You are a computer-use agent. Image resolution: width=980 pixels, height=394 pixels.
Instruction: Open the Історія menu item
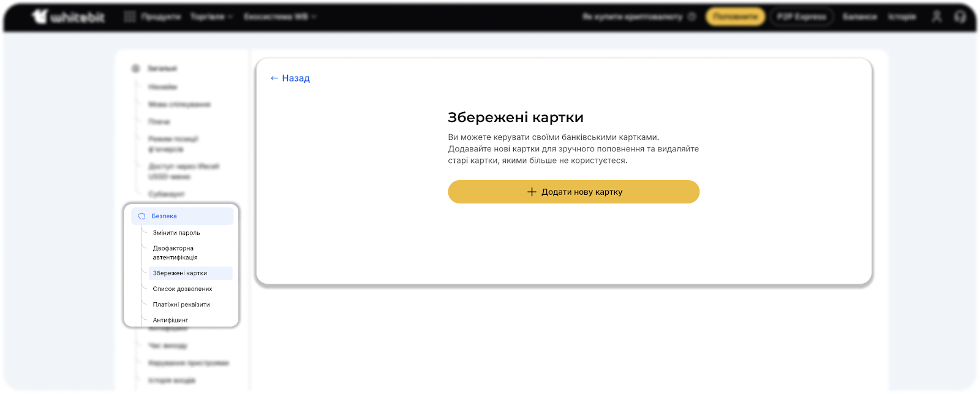[902, 17]
